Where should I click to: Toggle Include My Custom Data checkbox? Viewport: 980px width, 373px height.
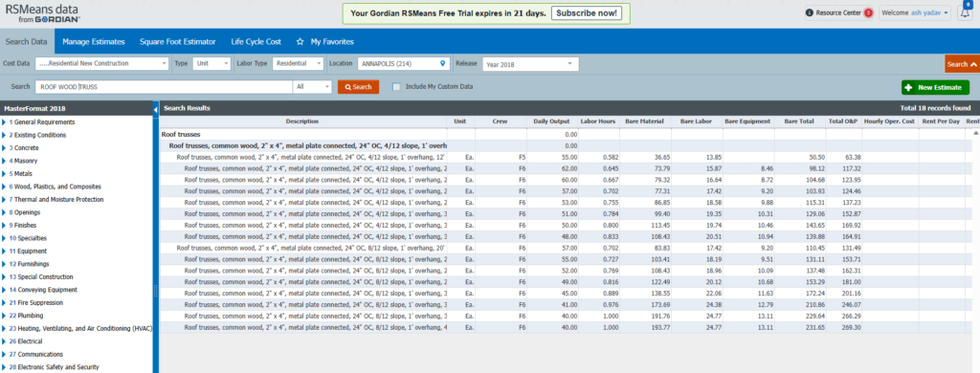click(x=396, y=87)
